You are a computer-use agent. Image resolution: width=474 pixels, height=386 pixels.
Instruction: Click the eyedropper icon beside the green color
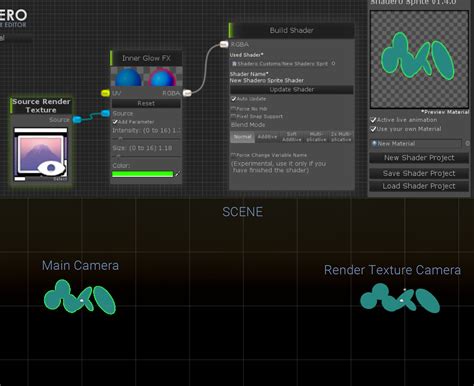click(177, 174)
